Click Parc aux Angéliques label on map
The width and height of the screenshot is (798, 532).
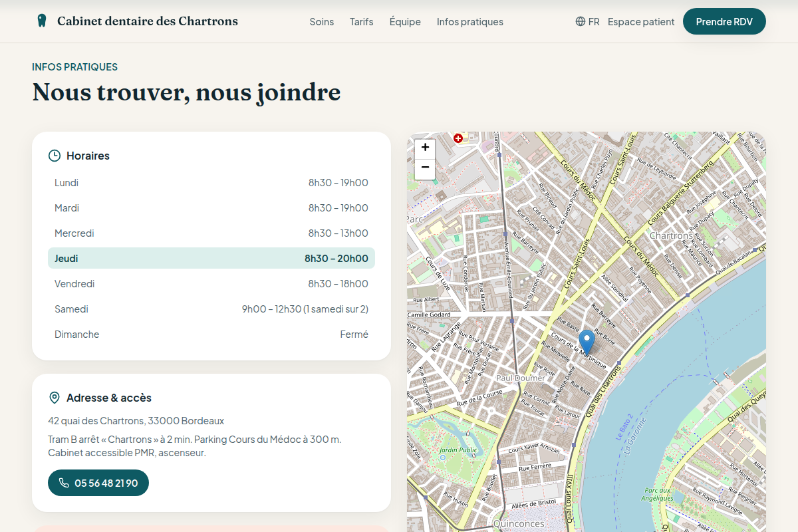coord(658,493)
